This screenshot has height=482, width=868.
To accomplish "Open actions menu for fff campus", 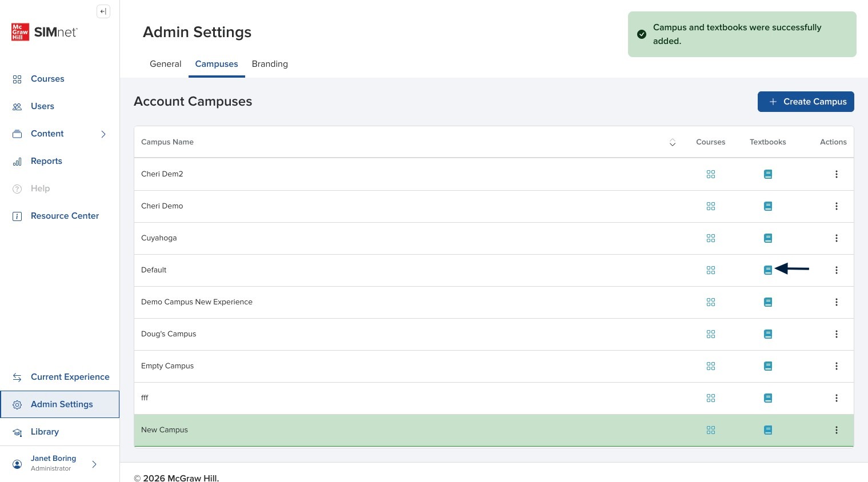I will [x=837, y=398].
